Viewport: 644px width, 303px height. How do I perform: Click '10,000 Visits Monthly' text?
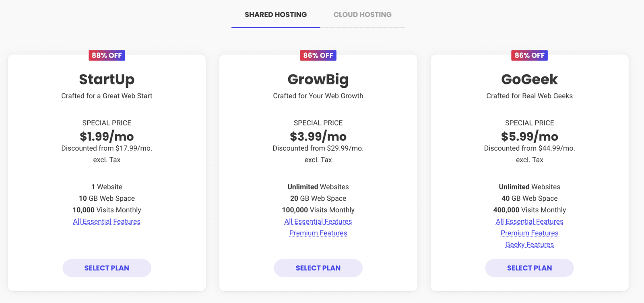[x=107, y=210]
